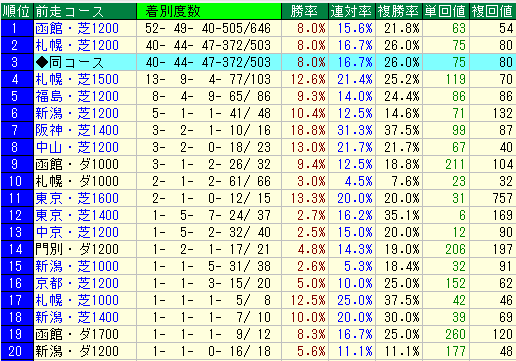
Task: Select the record 1- 5- 7- 24/ 37
Action: [x=211, y=215]
